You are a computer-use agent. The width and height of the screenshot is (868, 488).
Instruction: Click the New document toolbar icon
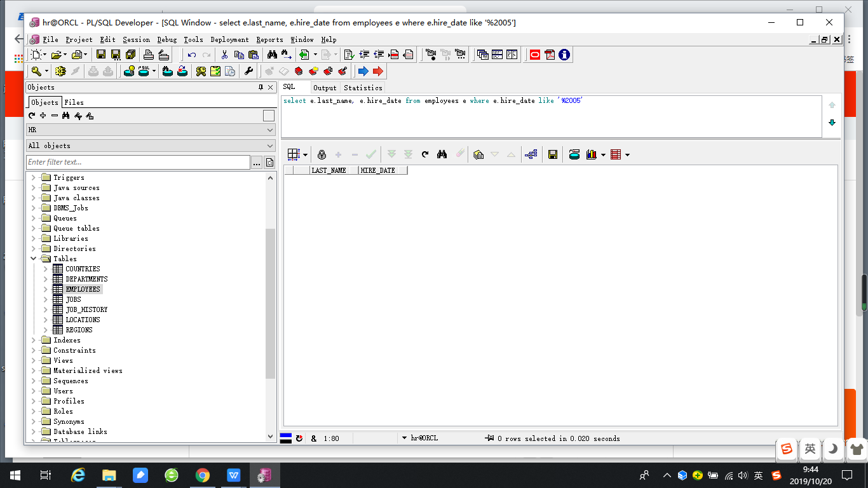pyautogui.click(x=37, y=55)
